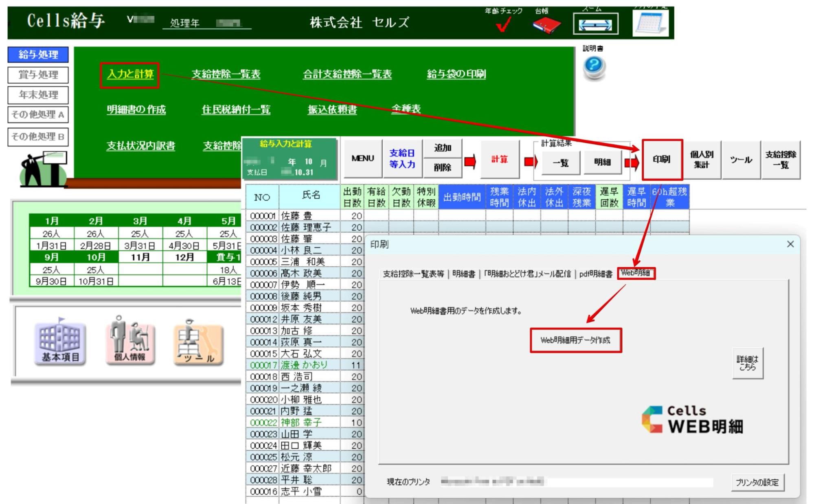This screenshot has height=504, width=814.
Task: Click the 支給日等入力 button
Action: point(402,159)
